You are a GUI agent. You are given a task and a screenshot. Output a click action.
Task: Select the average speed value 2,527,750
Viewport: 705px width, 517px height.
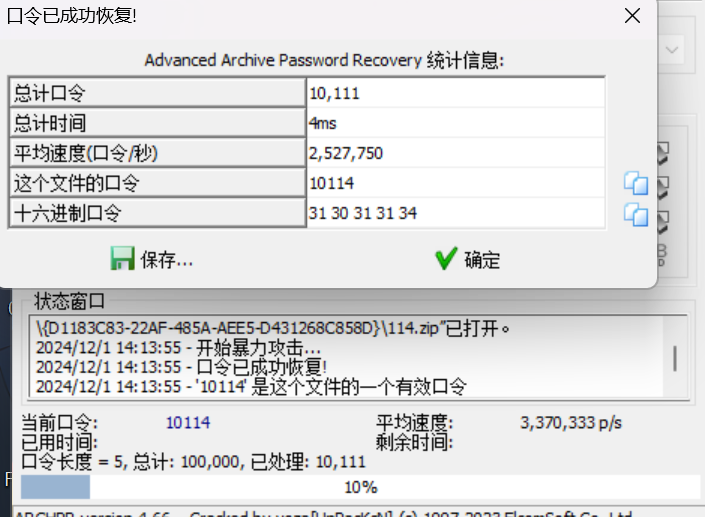(455, 153)
